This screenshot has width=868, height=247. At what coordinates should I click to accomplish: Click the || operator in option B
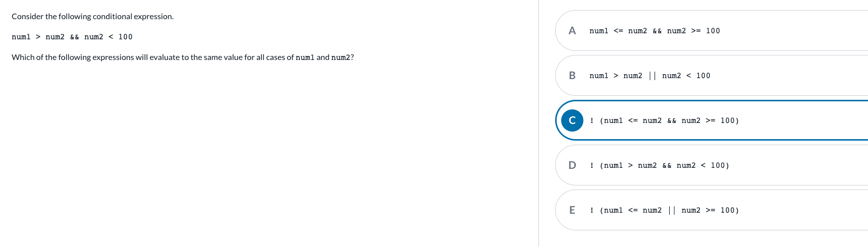652,76
